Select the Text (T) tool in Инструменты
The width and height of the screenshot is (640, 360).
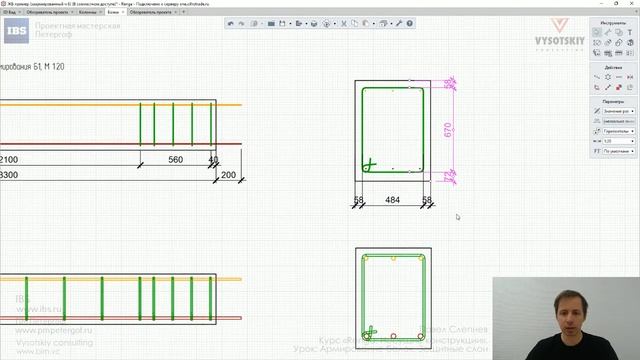[630, 32]
